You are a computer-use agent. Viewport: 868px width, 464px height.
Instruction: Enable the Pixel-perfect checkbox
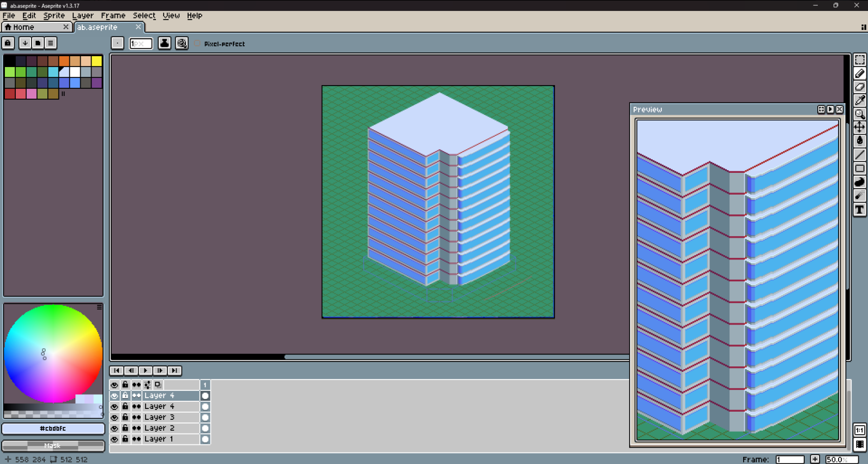click(198, 44)
